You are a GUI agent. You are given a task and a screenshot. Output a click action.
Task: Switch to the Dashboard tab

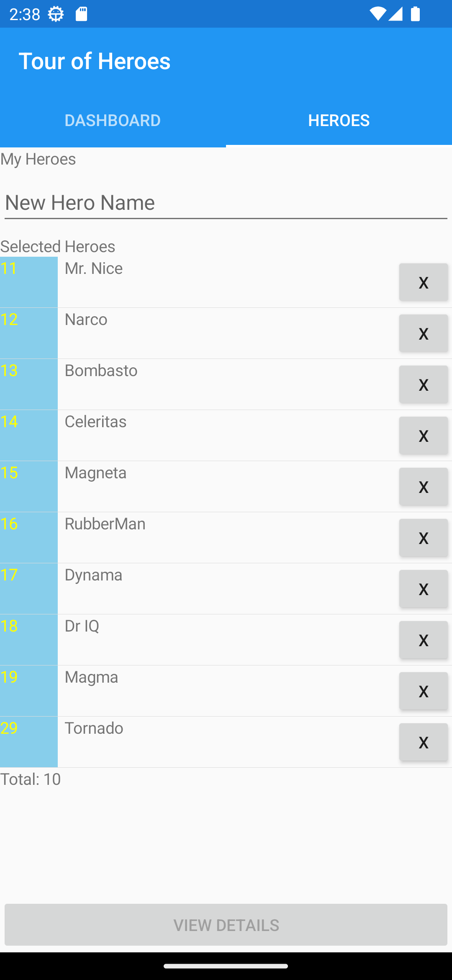tap(113, 121)
